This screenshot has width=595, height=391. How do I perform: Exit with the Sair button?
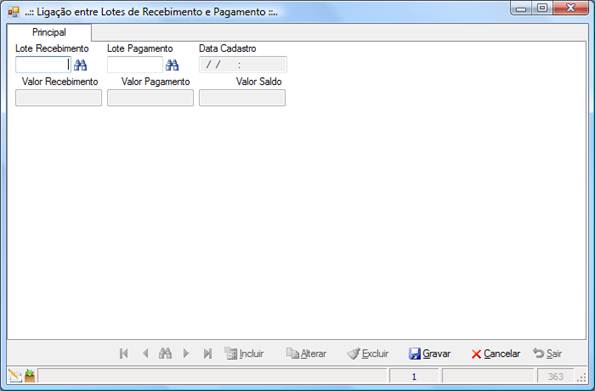547,353
